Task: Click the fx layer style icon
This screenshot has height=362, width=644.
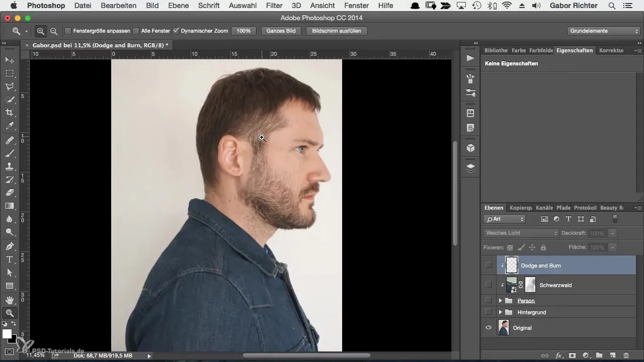Action: coord(558,355)
